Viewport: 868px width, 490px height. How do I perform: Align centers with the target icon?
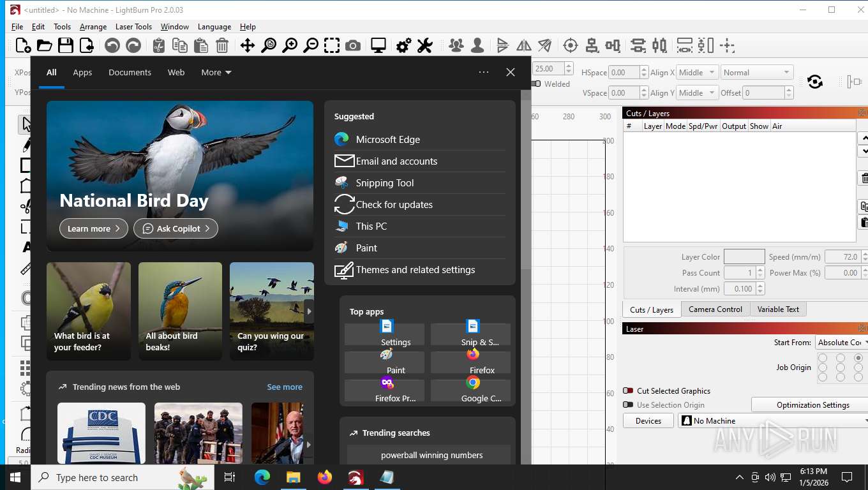click(x=571, y=45)
